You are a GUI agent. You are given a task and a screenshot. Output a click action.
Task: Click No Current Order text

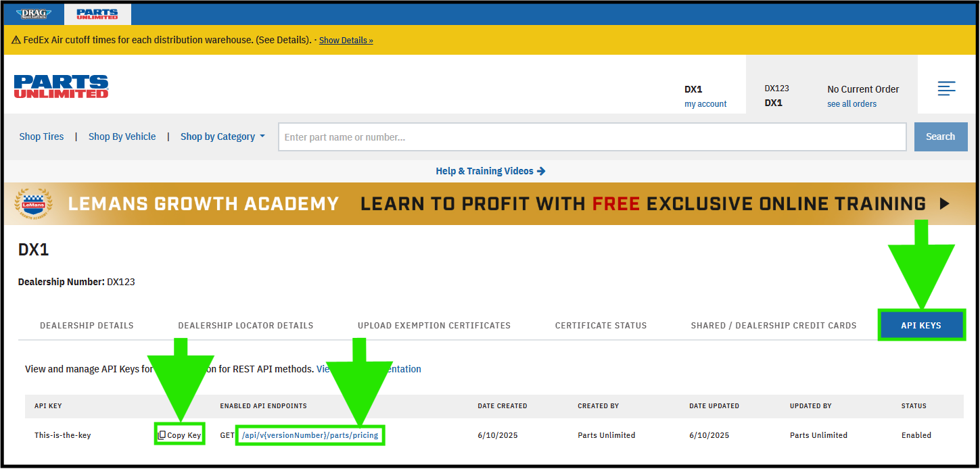tap(863, 89)
